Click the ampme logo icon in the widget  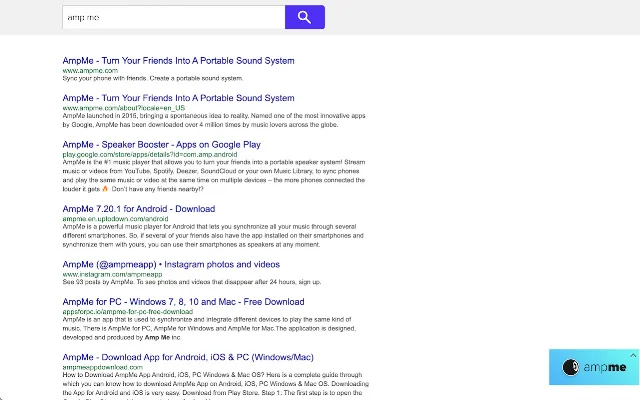click(570, 367)
